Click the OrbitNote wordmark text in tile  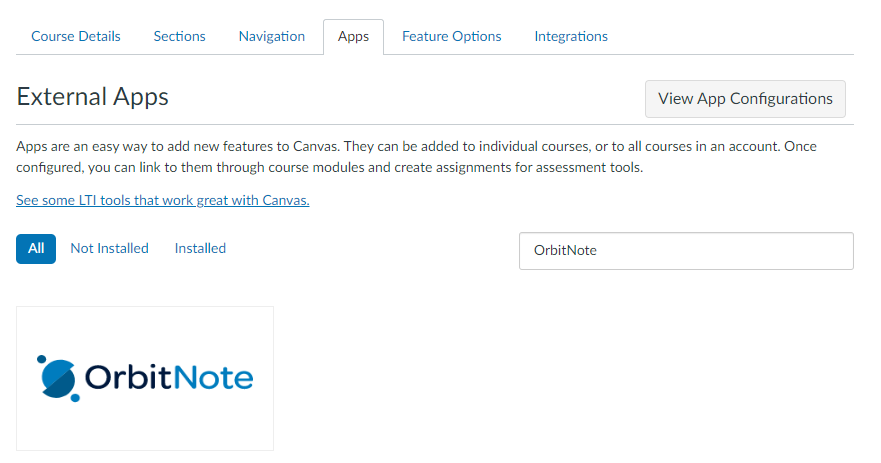pyautogui.click(x=168, y=377)
